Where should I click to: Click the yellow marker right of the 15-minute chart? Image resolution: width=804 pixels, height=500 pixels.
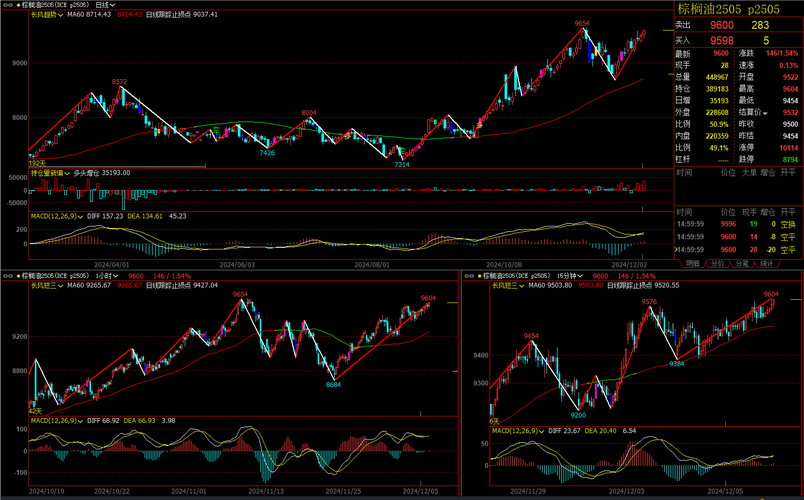point(795,301)
